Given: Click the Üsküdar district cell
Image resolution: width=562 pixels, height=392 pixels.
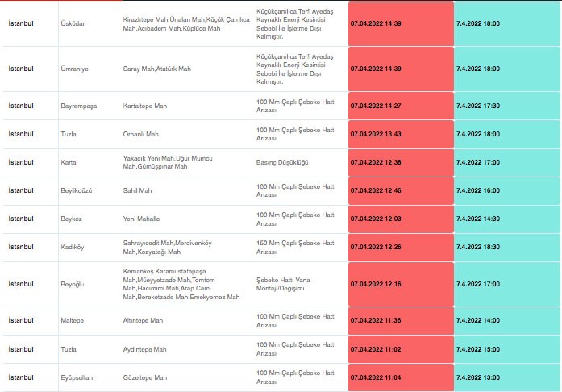Looking at the screenshot, I should click(73, 23).
